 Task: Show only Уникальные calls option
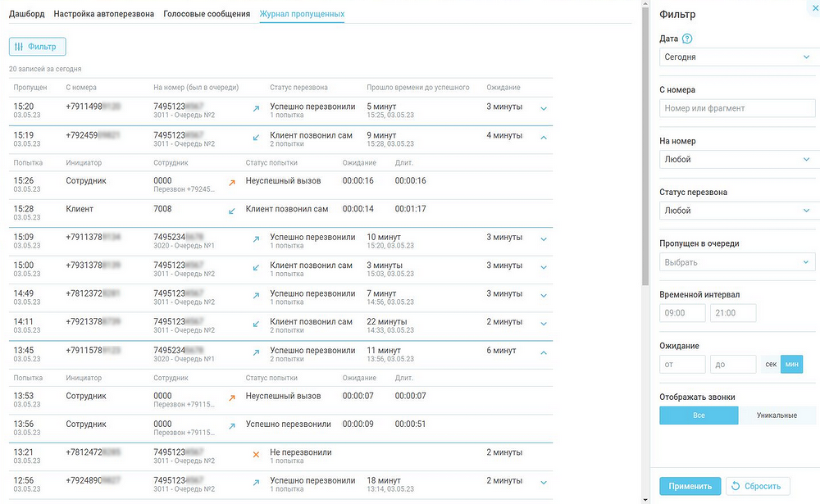(777, 415)
